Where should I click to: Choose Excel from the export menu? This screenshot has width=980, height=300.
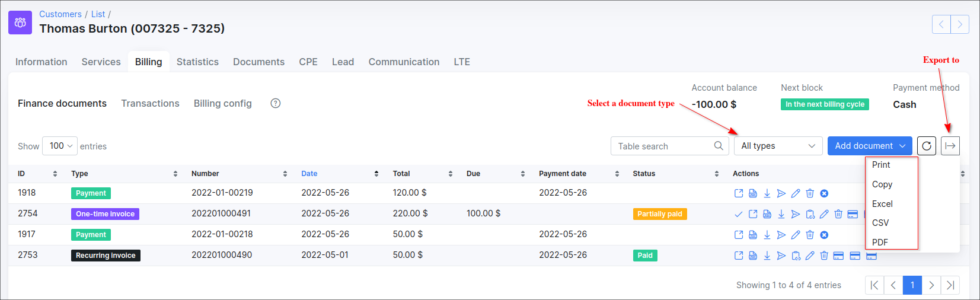[x=882, y=204]
